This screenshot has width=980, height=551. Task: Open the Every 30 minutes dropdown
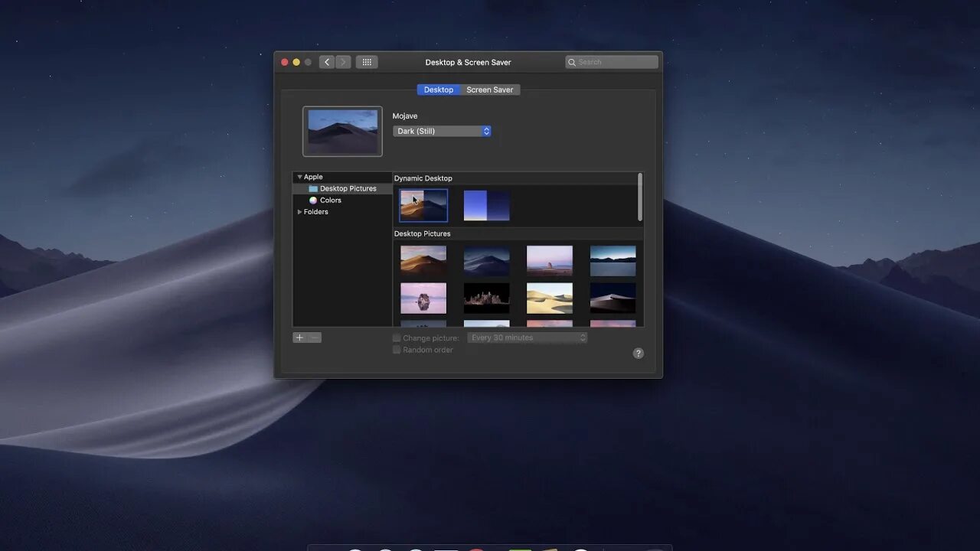pos(528,337)
